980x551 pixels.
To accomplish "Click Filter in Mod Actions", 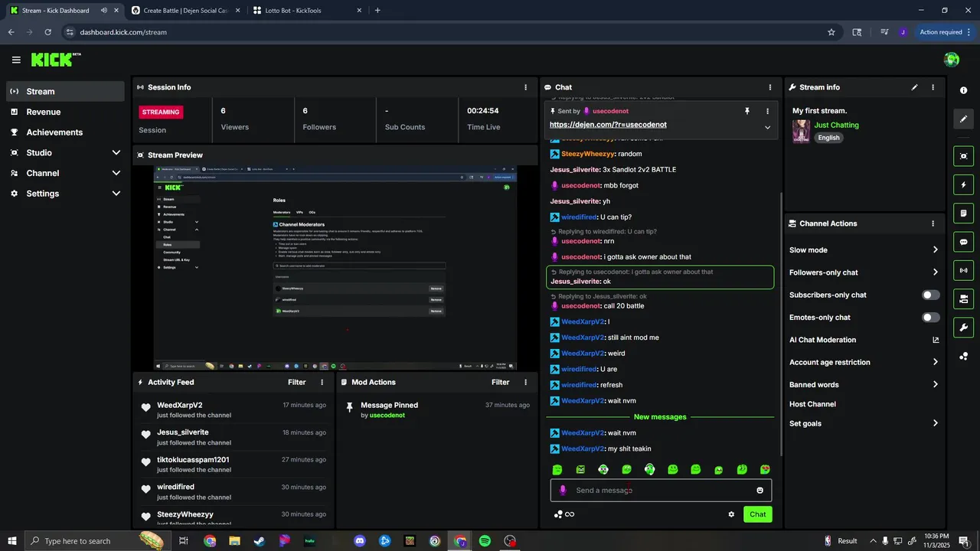I will point(500,382).
